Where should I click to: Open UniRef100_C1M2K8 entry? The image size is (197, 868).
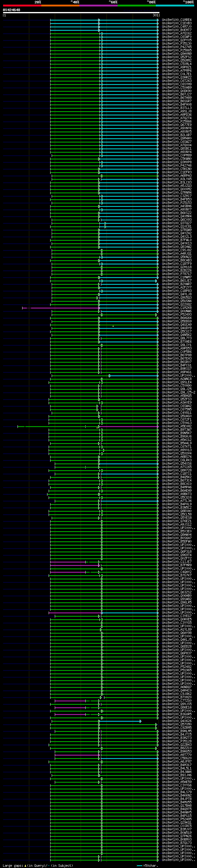pos(177,308)
